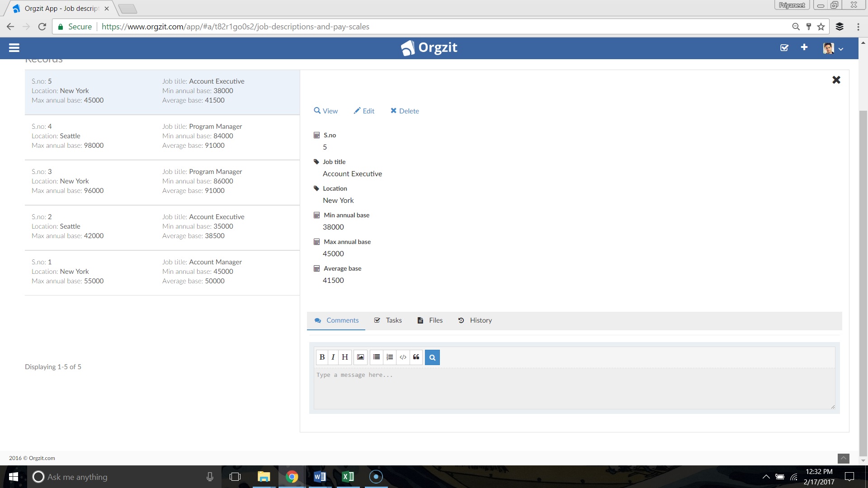The height and width of the screenshot is (488, 868).
Task: Insert code block using code icon
Action: [x=403, y=357]
